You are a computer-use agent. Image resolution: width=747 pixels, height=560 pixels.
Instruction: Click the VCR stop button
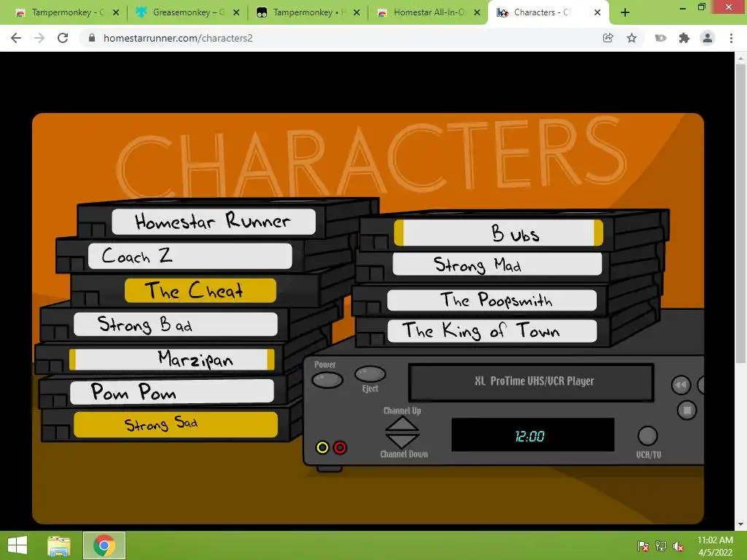click(x=687, y=410)
